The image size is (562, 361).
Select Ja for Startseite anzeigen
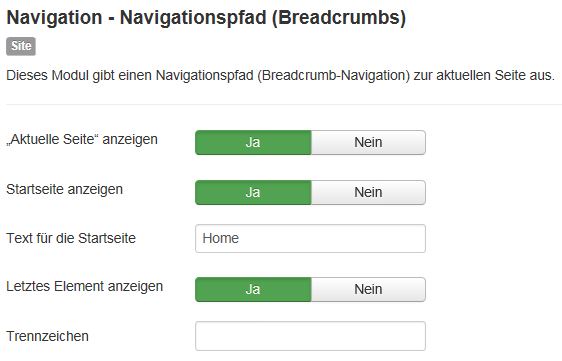253,193
